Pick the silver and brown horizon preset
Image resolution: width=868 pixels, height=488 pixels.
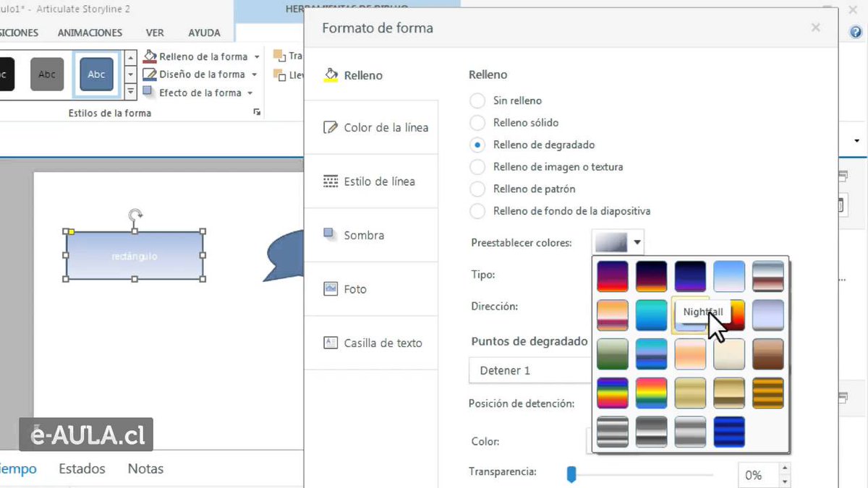(768, 276)
